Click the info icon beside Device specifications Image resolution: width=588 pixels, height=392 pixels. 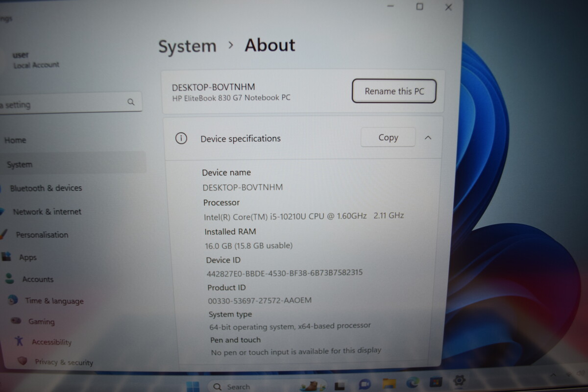181,139
